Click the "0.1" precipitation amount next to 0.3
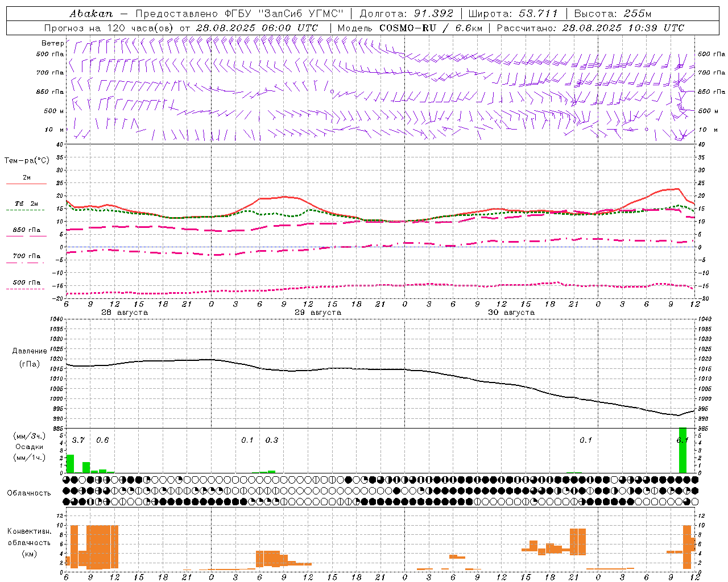728x582 pixels. click(x=247, y=440)
